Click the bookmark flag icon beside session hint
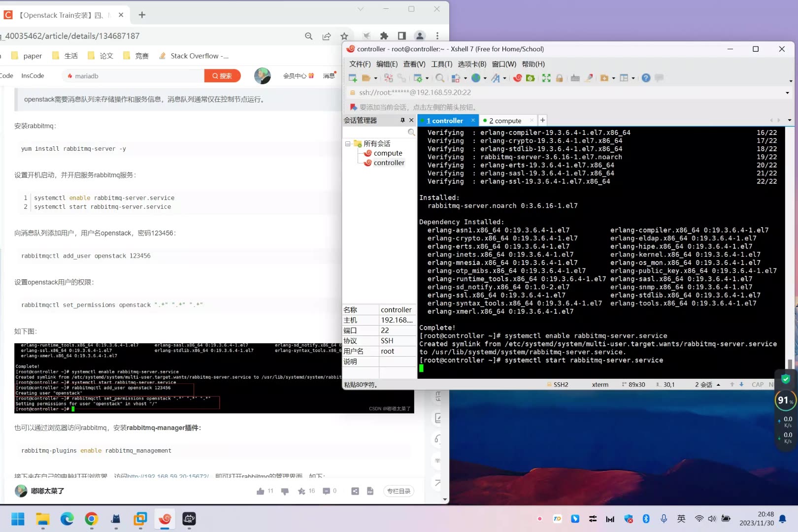 pyautogui.click(x=353, y=107)
